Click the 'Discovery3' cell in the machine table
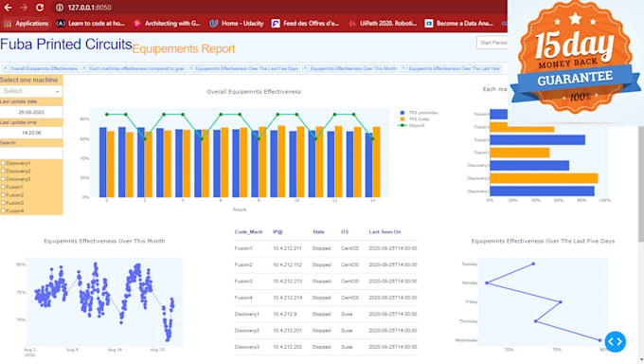644x364 pixels. click(x=247, y=347)
